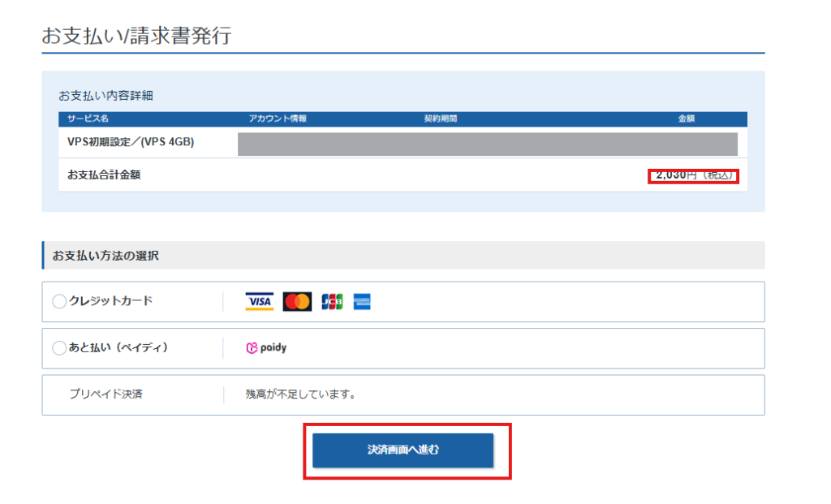Click the あと払い（ペイディ） option label
The width and height of the screenshot is (831, 504).
[x=118, y=347]
